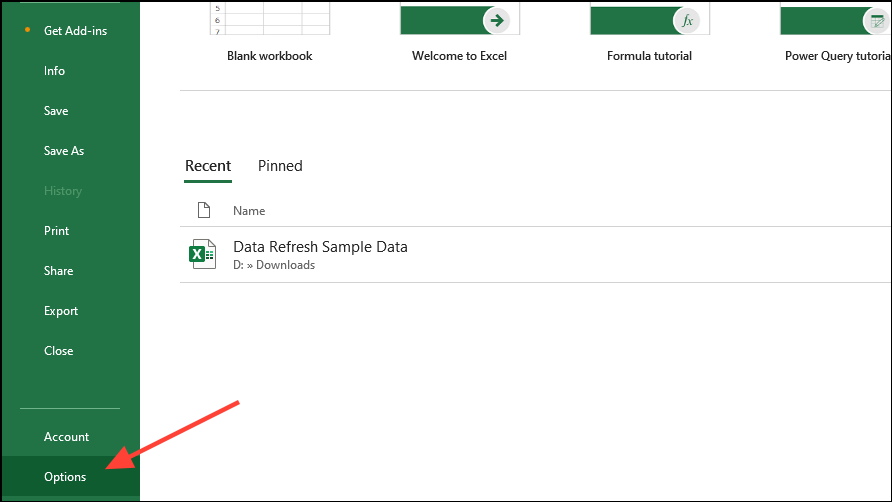Click the Blank workbook label

click(270, 56)
